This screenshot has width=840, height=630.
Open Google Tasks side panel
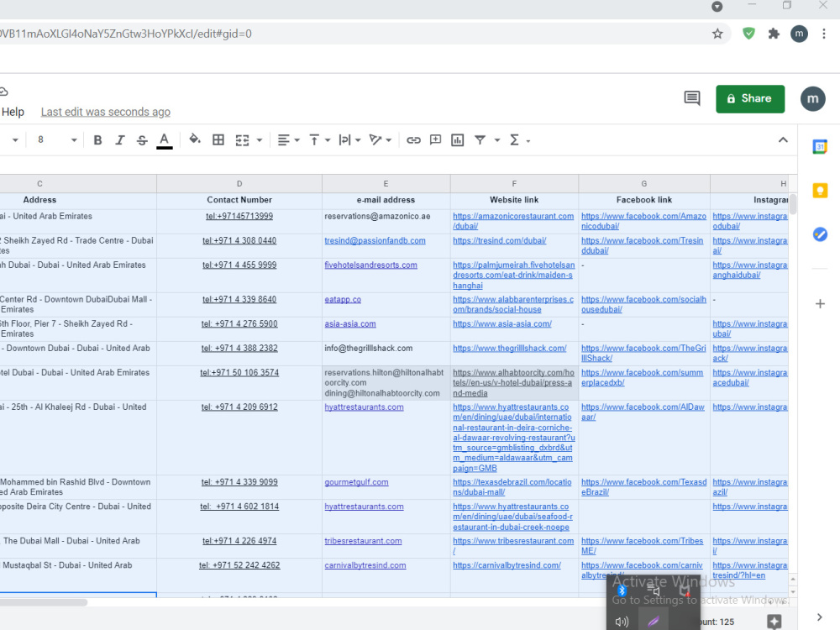pyautogui.click(x=820, y=234)
